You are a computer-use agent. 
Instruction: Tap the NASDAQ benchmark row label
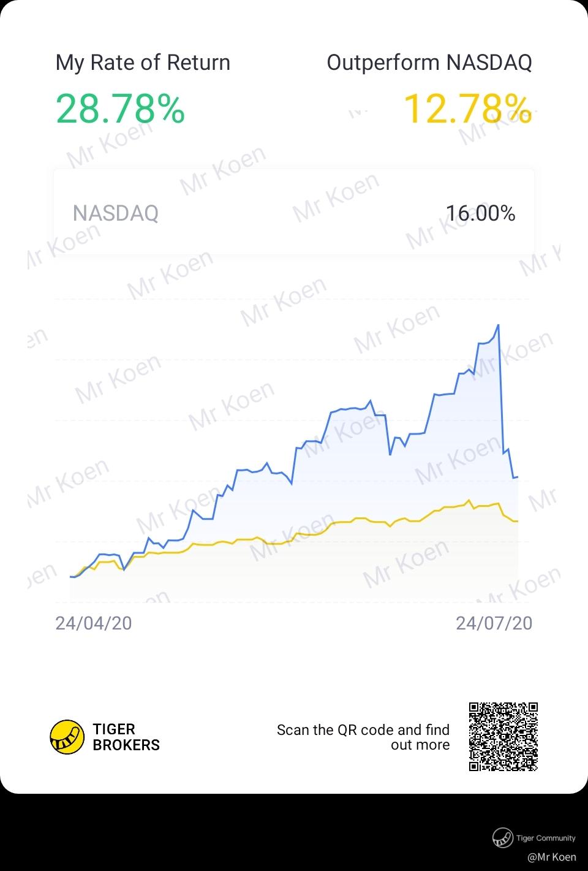coord(115,213)
